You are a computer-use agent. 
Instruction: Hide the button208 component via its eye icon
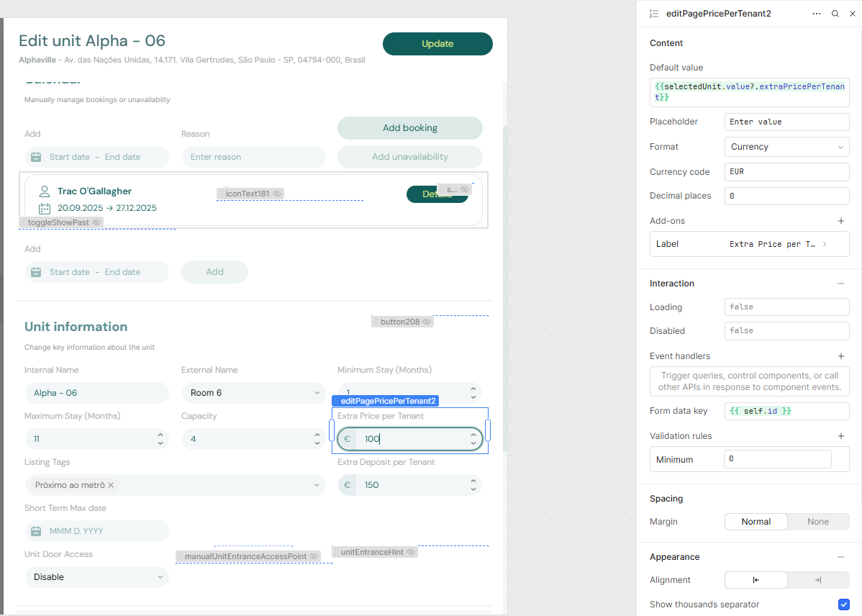click(426, 321)
